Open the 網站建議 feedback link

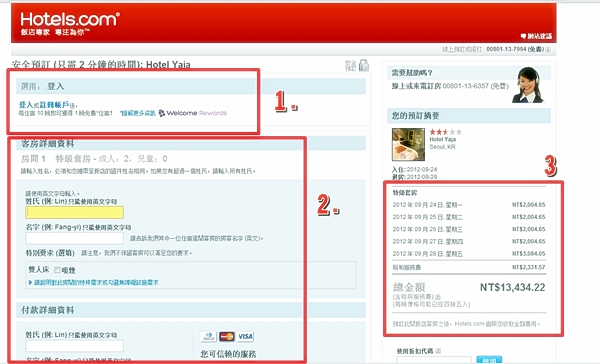536,36
